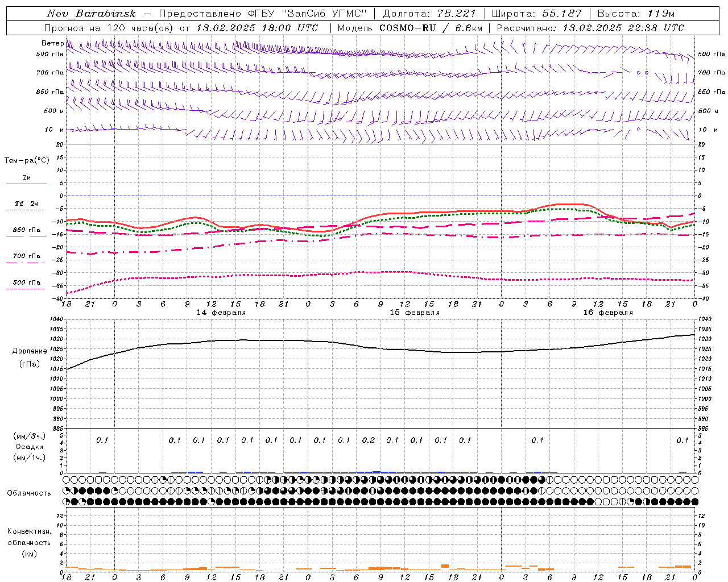Viewport: 728px width, 582px height.
Task: Click the Тем-ра(°C) panel label
Action: (x=27, y=161)
